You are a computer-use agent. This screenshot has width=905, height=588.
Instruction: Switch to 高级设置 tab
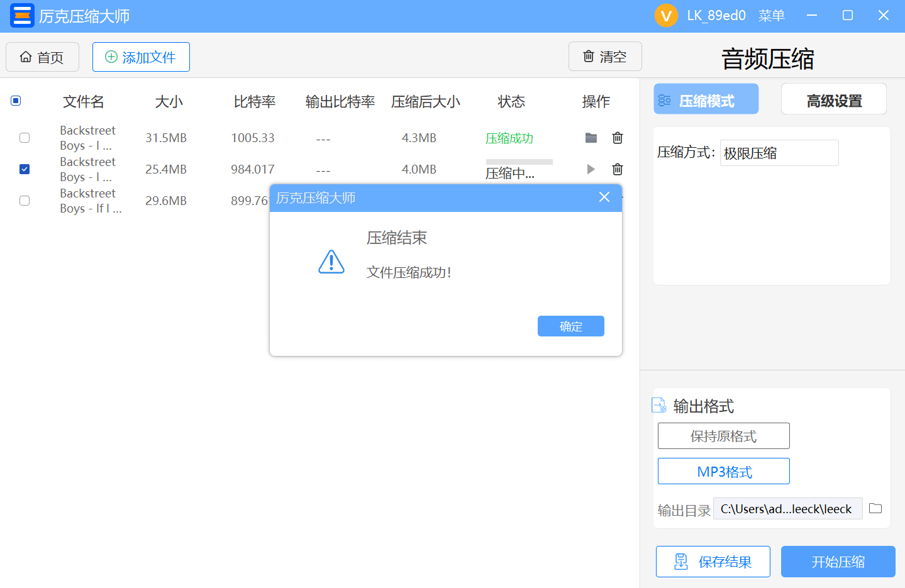point(834,99)
